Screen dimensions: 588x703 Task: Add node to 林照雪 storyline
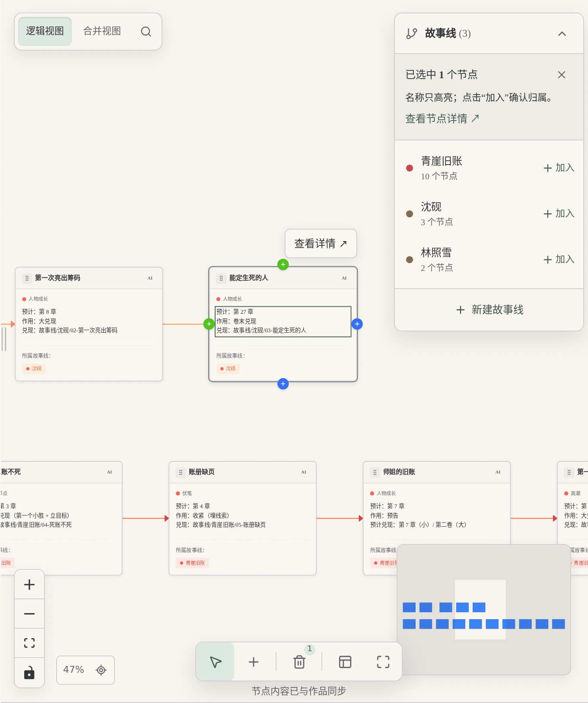pos(559,259)
